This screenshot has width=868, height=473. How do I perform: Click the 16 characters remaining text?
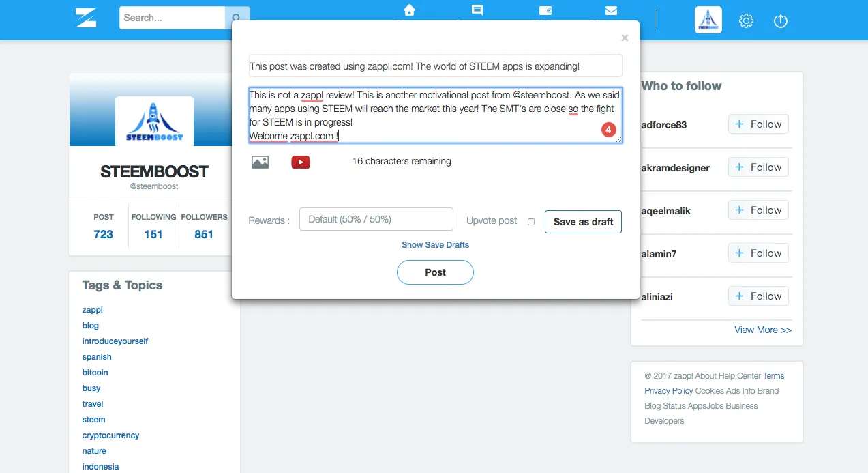click(402, 162)
